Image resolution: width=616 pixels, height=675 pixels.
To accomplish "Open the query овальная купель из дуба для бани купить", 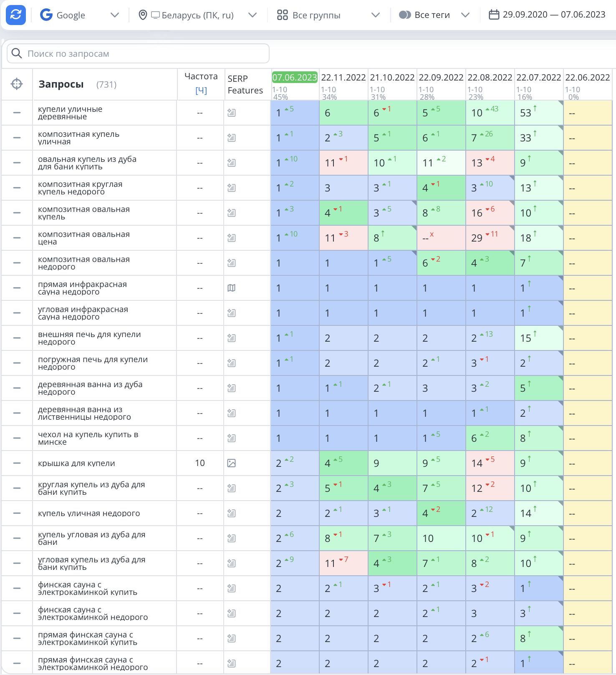I will pos(87,163).
